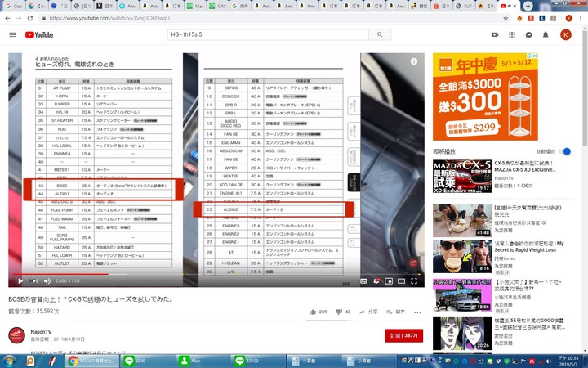The width and height of the screenshot is (588, 368).
Task: Close the active YouTube tab
Action: [x=515, y=6]
